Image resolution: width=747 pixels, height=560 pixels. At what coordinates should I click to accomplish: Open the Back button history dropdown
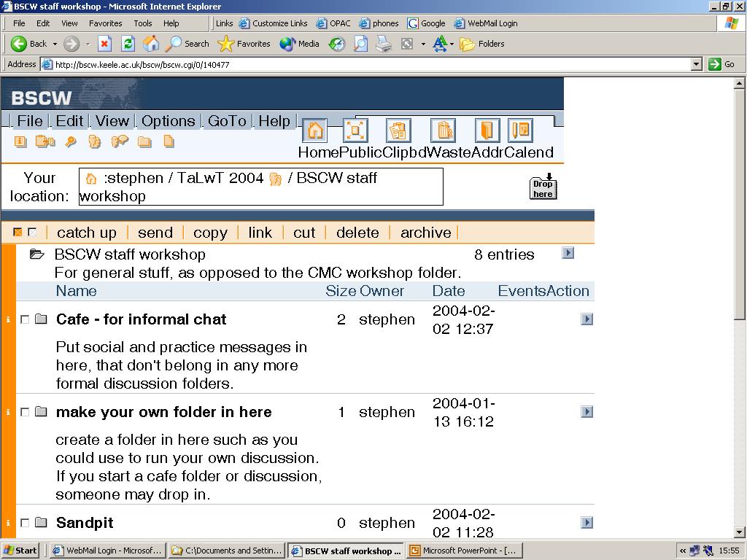[55, 44]
